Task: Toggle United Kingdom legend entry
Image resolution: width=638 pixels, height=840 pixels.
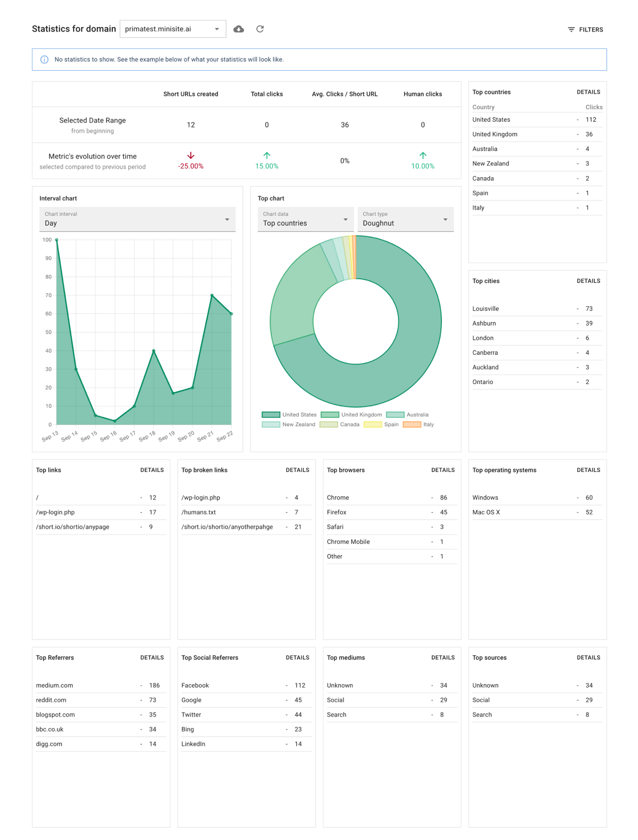Action: [x=351, y=415]
